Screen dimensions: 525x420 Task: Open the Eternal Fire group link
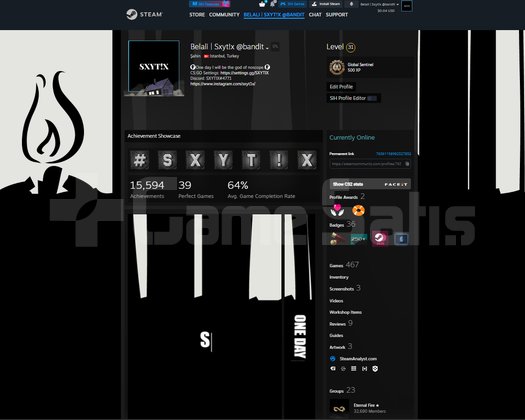click(x=366, y=405)
